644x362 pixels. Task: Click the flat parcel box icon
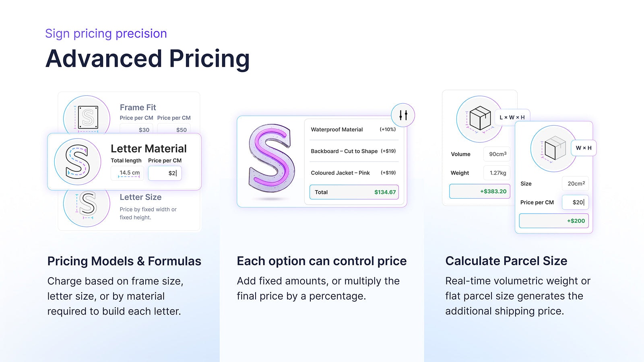[x=554, y=149]
